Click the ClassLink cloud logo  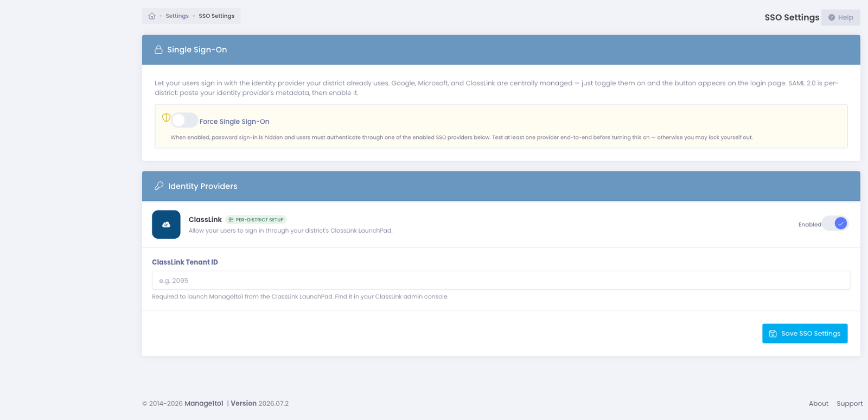(x=166, y=225)
